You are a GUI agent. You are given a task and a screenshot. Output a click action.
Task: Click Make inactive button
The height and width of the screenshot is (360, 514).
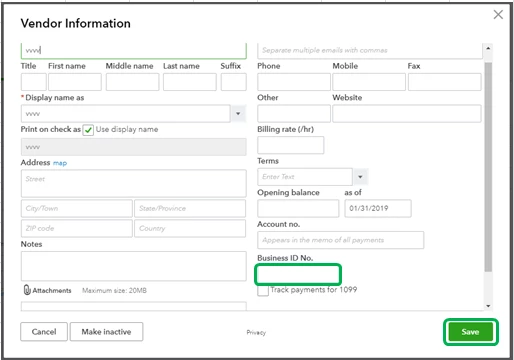coord(106,332)
